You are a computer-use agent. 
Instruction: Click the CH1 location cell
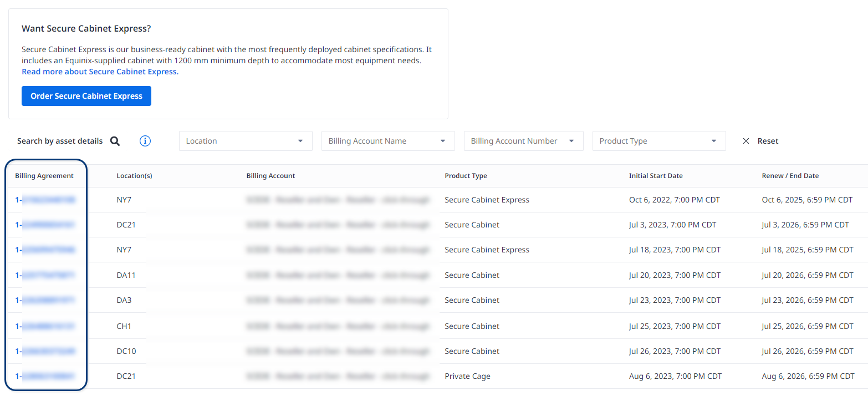[124, 326]
